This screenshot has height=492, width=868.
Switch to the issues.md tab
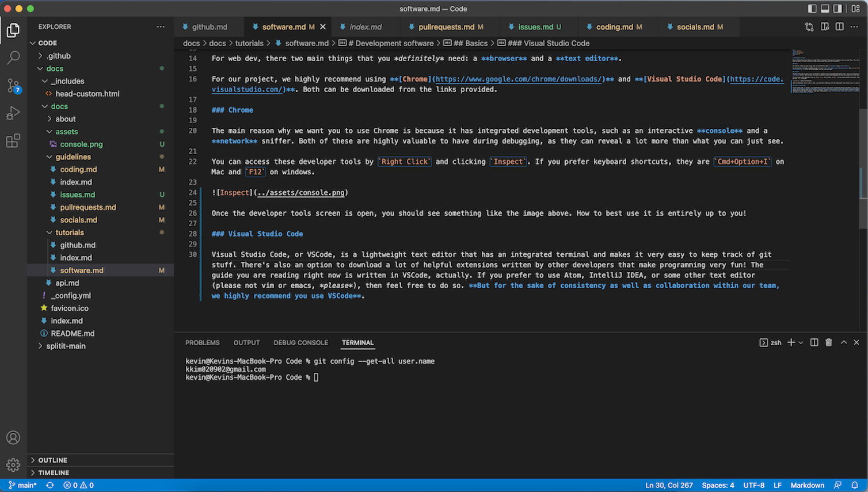[x=539, y=27]
